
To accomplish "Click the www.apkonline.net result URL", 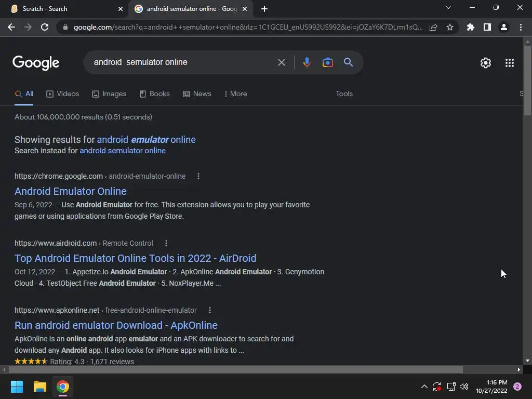I will click(105, 310).
